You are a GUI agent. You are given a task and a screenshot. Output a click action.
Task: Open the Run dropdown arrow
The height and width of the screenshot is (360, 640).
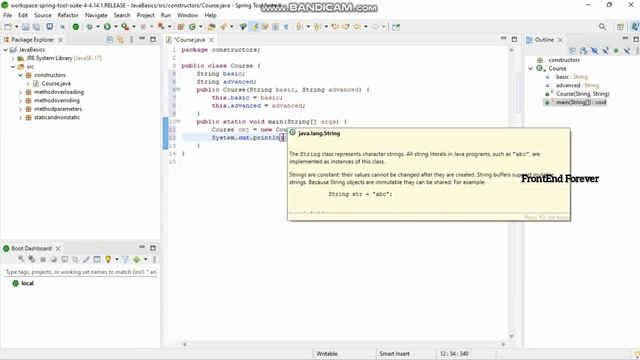[x=116, y=27]
